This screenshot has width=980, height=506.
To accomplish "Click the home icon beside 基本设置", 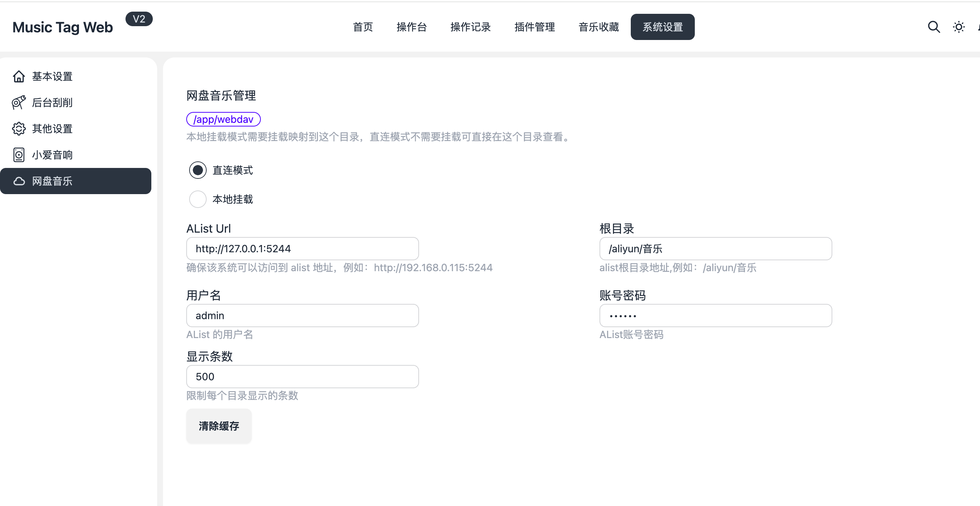I will [x=19, y=76].
